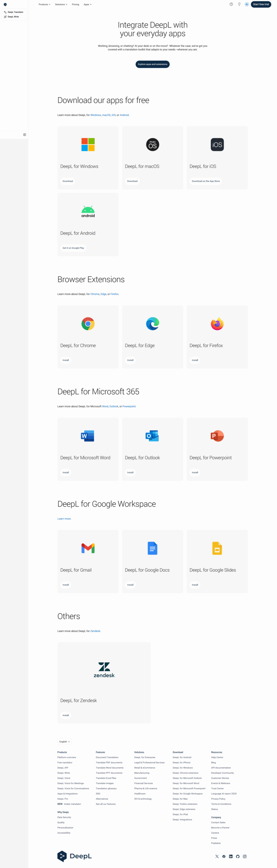This screenshot has width=277, height=868.
Task: Go to the Pricing page
Action: tap(75, 4)
